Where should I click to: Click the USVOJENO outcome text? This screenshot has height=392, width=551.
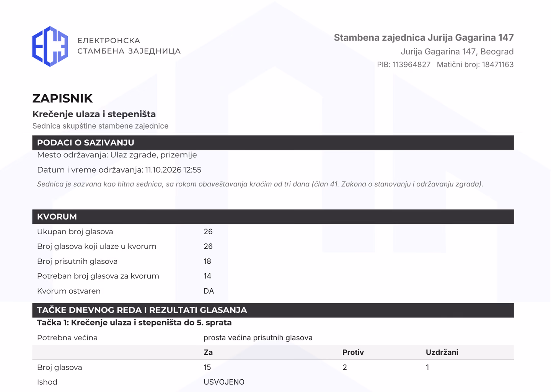224,382
